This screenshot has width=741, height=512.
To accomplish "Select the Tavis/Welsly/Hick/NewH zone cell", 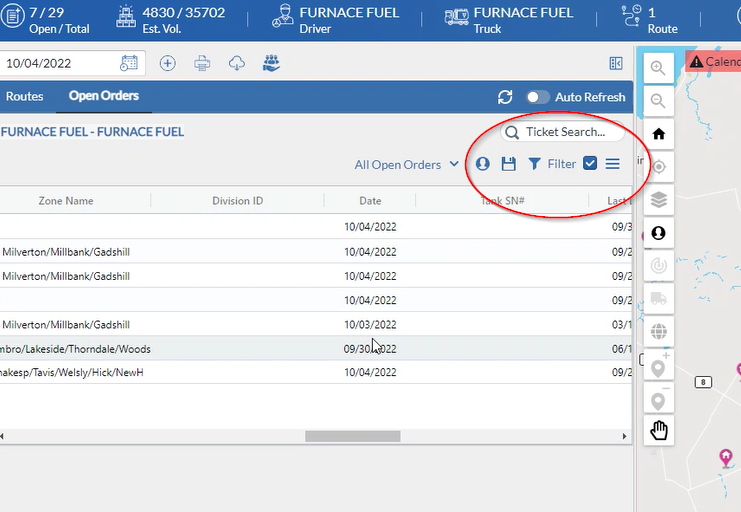I will click(x=72, y=373).
